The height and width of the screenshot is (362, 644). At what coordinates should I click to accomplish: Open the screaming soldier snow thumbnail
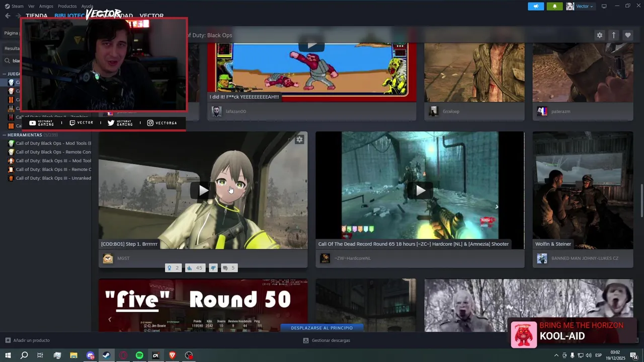tap(529, 305)
